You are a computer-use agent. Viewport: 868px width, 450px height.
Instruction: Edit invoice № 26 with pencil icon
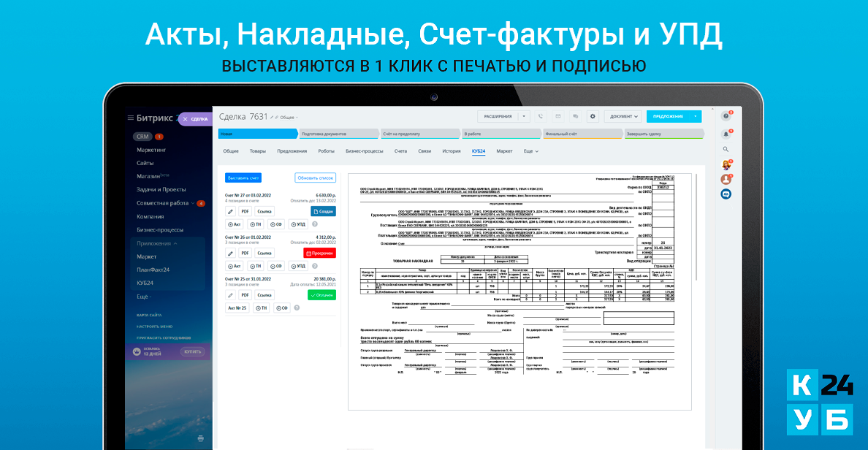[231, 253]
